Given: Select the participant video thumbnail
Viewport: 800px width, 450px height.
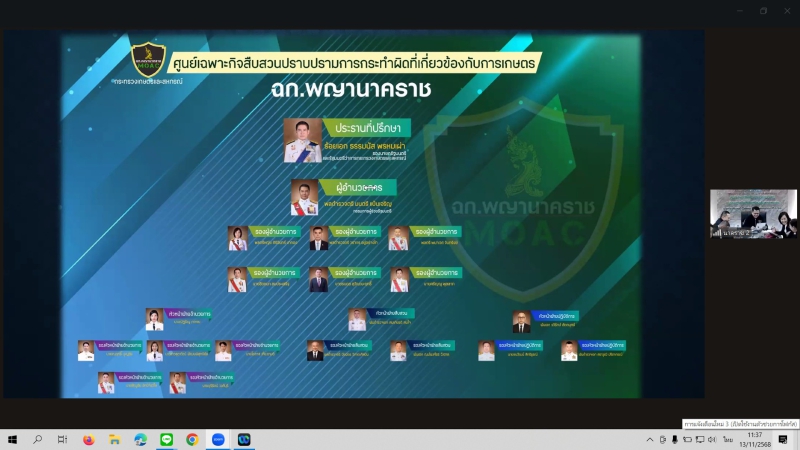Looking at the screenshot, I should tap(753, 214).
